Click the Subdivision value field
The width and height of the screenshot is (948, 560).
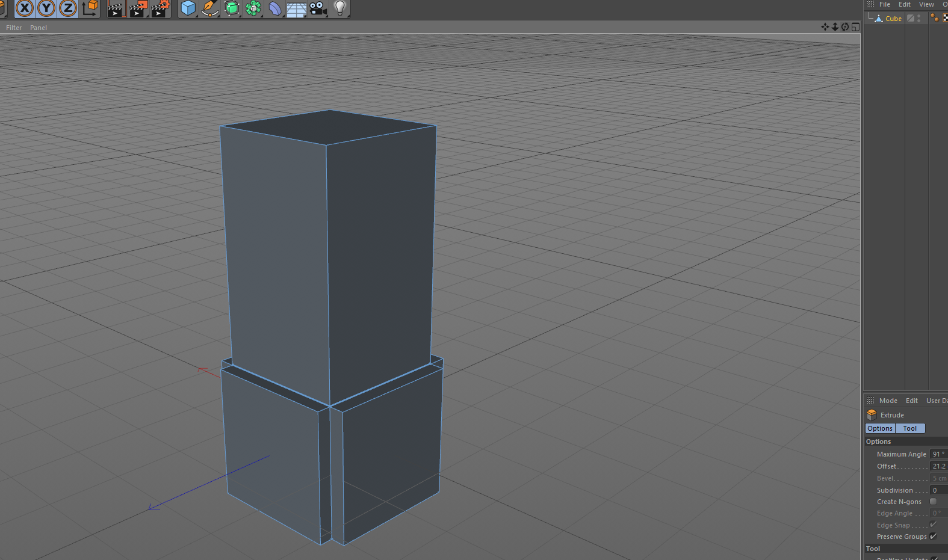pyautogui.click(x=939, y=490)
